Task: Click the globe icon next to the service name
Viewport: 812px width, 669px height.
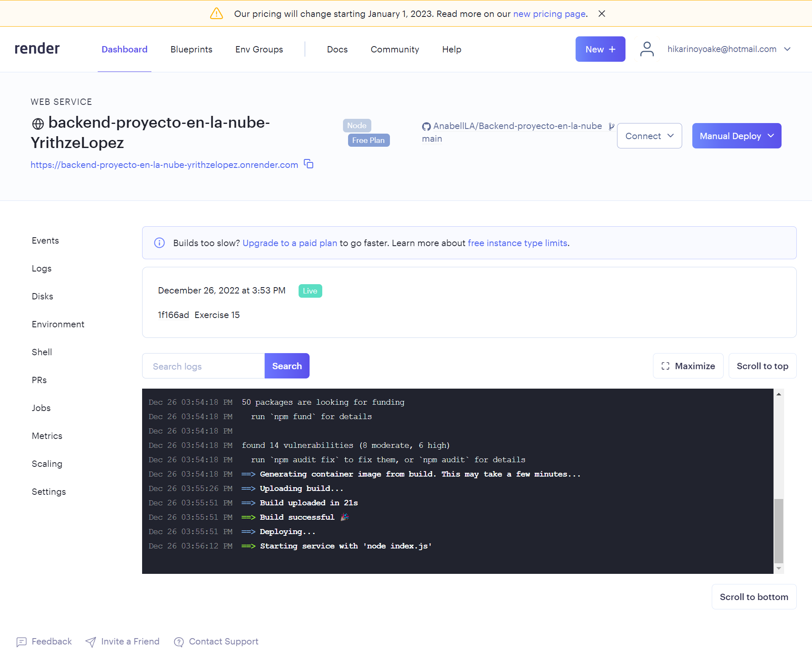Action: 38,123
